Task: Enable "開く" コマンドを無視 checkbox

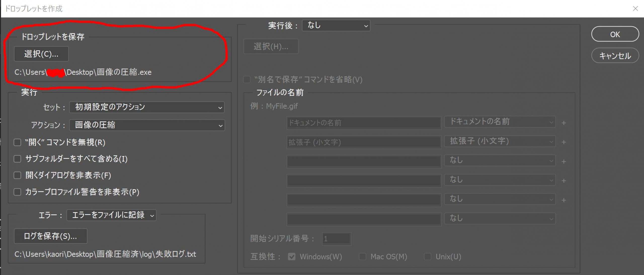Action: click(x=17, y=143)
